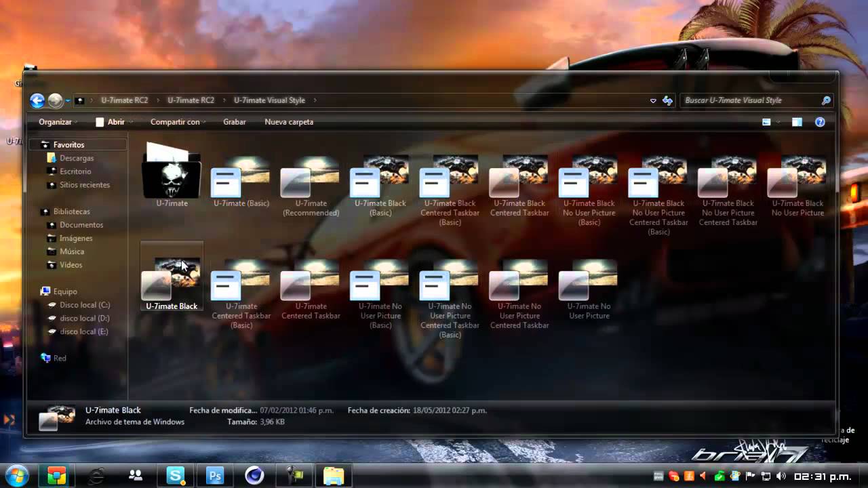
Task: Open the Música library
Action: tap(72, 251)
